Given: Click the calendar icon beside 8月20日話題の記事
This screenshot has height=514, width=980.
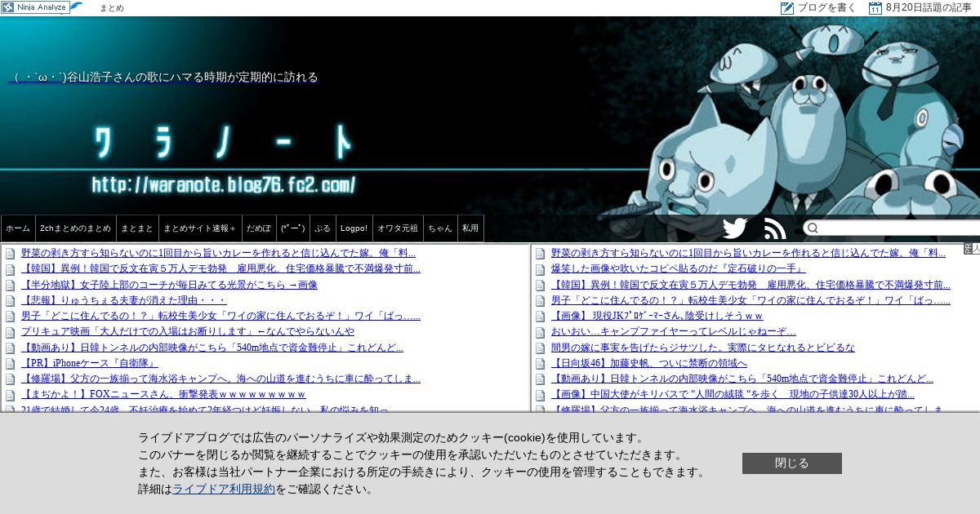Looking at the screenshot, I should click(875, 8).
